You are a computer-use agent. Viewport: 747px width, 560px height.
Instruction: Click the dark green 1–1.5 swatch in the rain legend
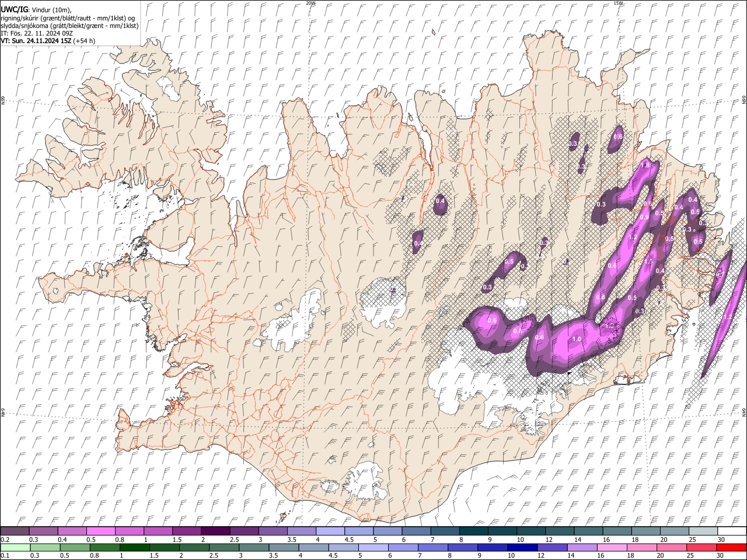coord(134,547)
